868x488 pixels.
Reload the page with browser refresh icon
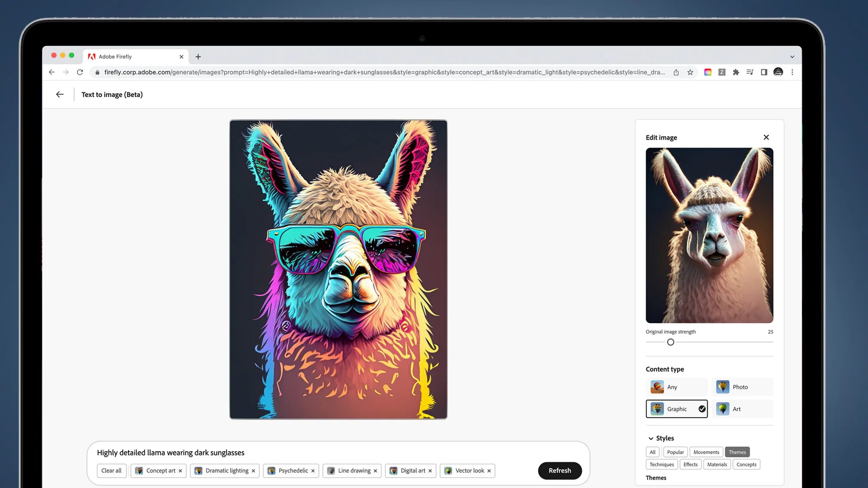tap(80, 72)
